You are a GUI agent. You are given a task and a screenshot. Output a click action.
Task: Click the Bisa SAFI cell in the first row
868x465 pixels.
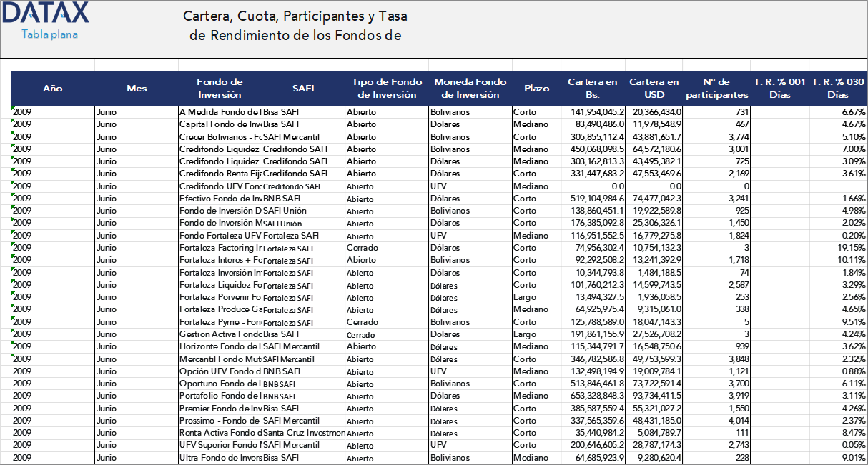point(303,112)
